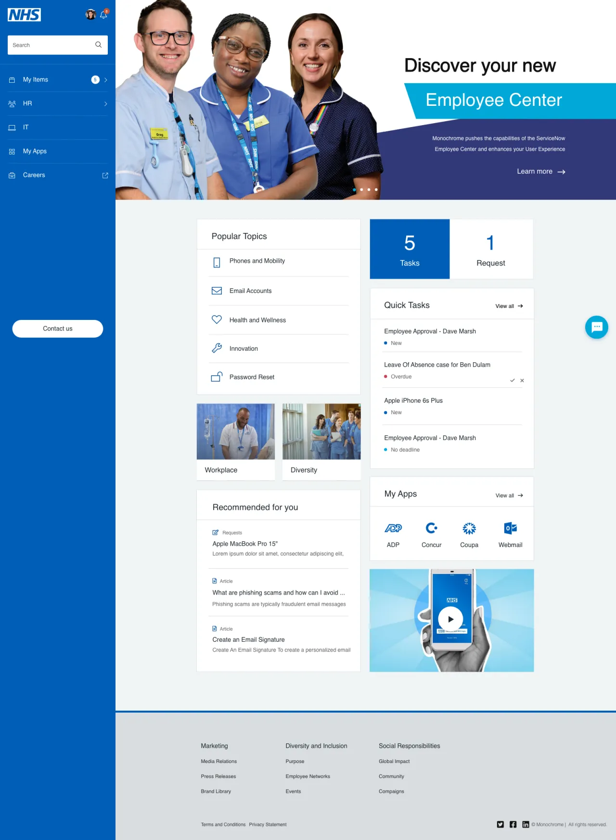Click the Innovation wrench icon

click(x=217, y=348)
